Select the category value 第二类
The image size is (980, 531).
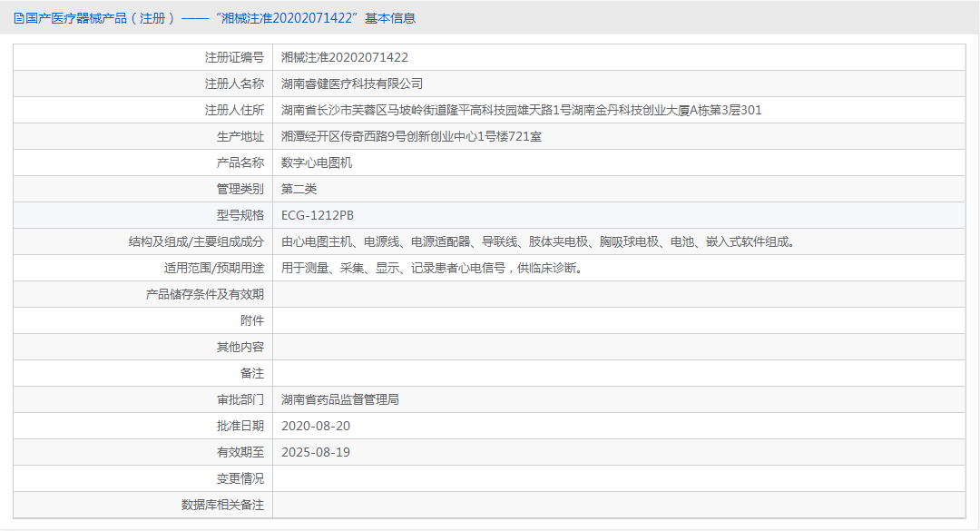coord(299,189)
